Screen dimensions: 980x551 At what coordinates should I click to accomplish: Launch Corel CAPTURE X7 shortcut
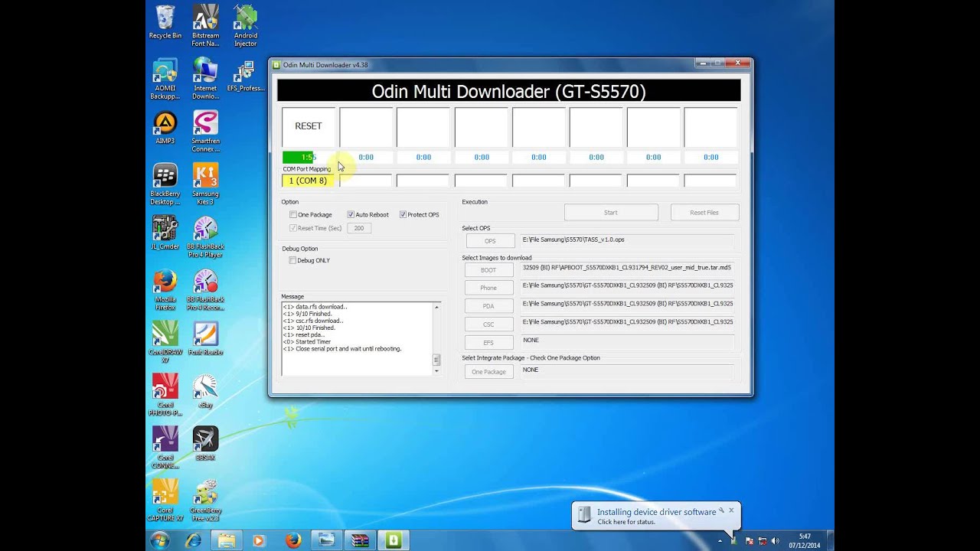(165, 500)
